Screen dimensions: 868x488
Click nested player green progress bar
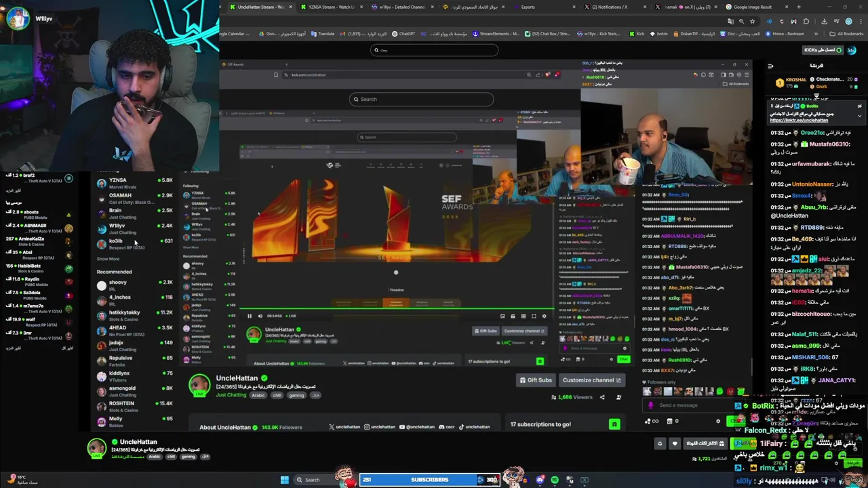pyautogui.click(x=396, y=310)
